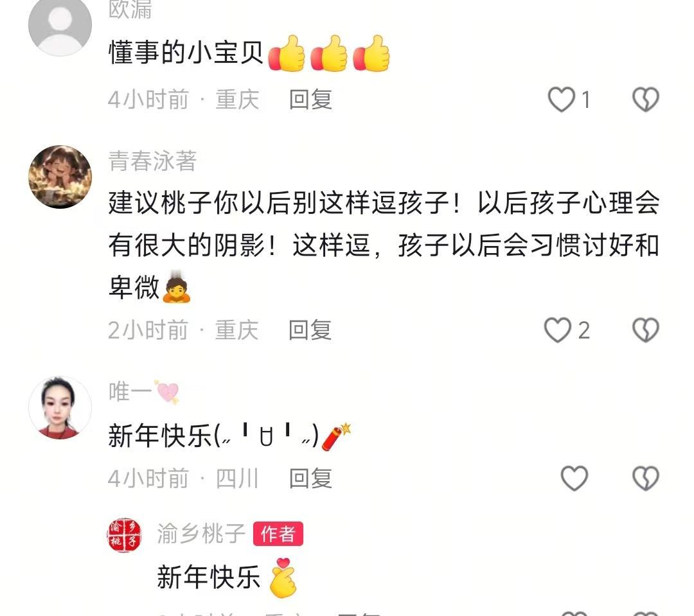Open 唯一's profile avatar photo

[60, 408]
